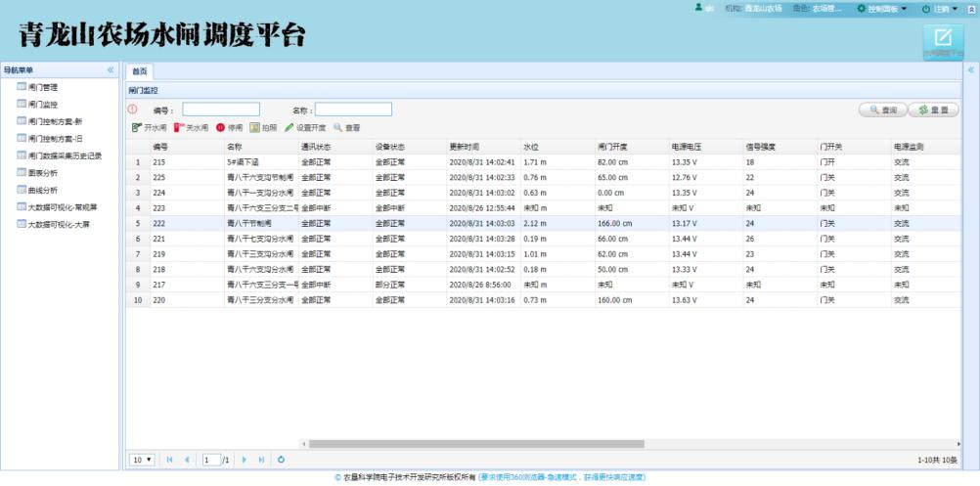980x486 pixels.
Task: Click the 拍照 (take photo) icon
Action: pos(254,127)
